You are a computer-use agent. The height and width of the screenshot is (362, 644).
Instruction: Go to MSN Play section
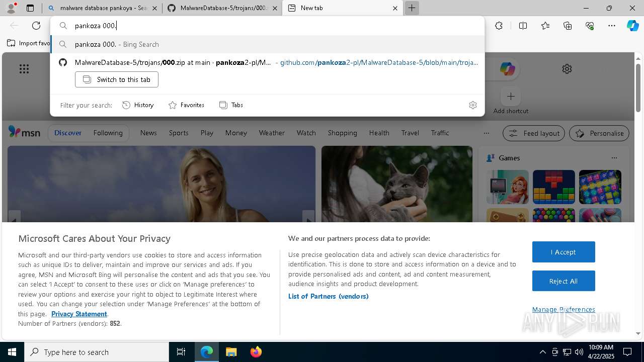pyautogui.click(x=207, y=133)
